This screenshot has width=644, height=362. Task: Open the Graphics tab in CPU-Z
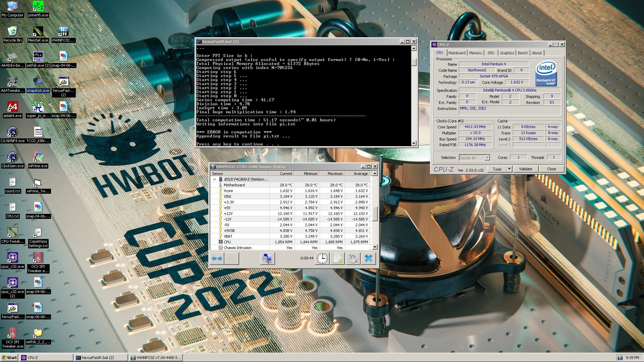coord(507,53)
